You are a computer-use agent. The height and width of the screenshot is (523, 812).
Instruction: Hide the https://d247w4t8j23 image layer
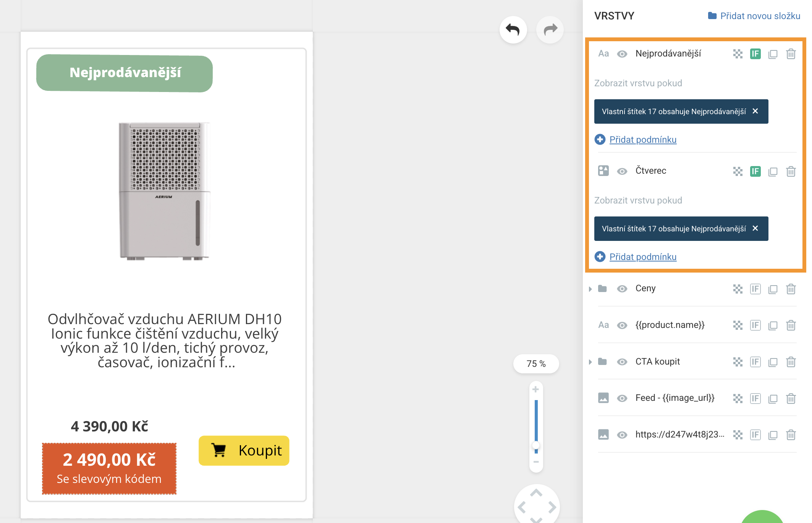pyautogui.click(x=622, y=435)
